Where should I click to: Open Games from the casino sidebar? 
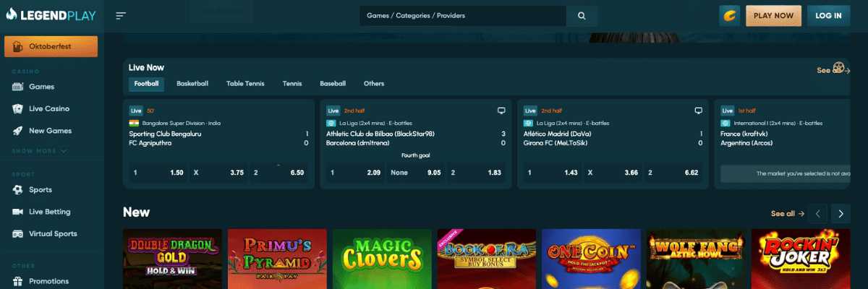[41, 87]
